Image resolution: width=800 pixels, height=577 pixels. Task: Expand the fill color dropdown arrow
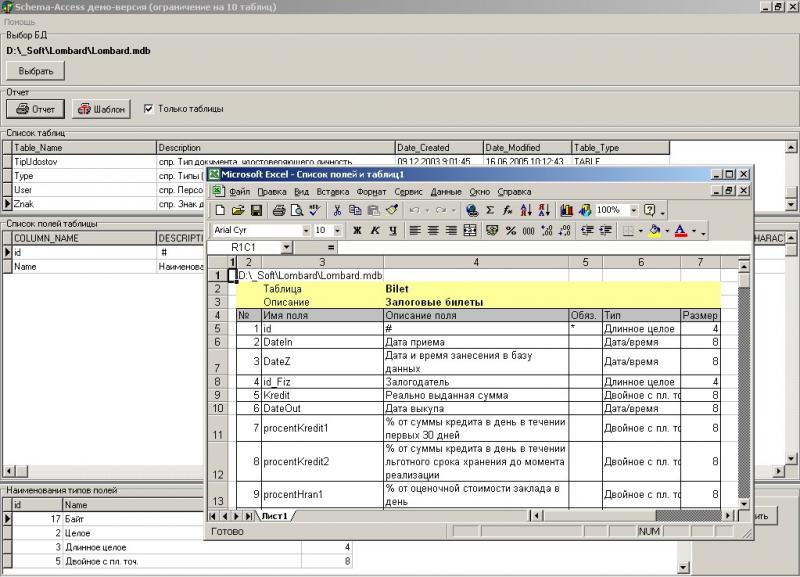pyautogui.click(x=667, y=231)
